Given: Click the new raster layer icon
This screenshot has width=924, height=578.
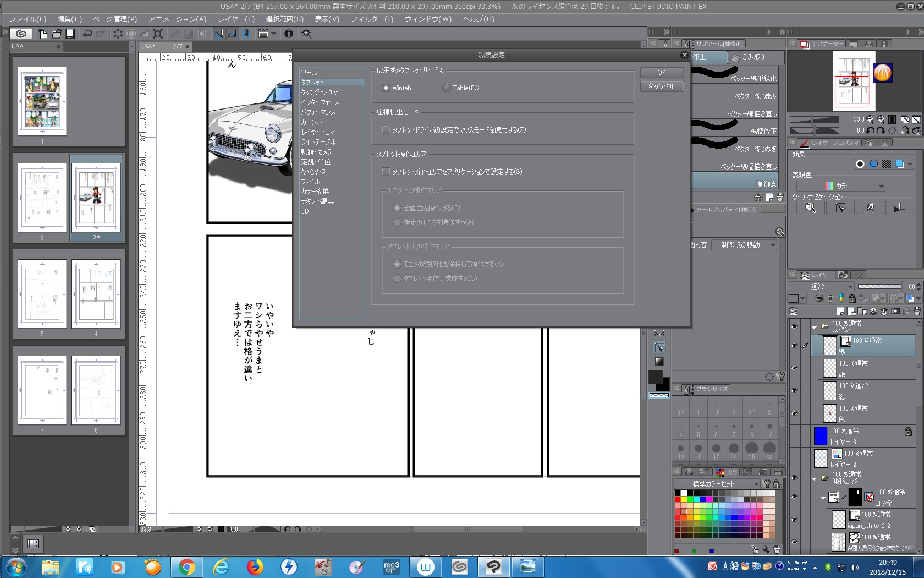Looking at the screenshot, I should (840, 312).
